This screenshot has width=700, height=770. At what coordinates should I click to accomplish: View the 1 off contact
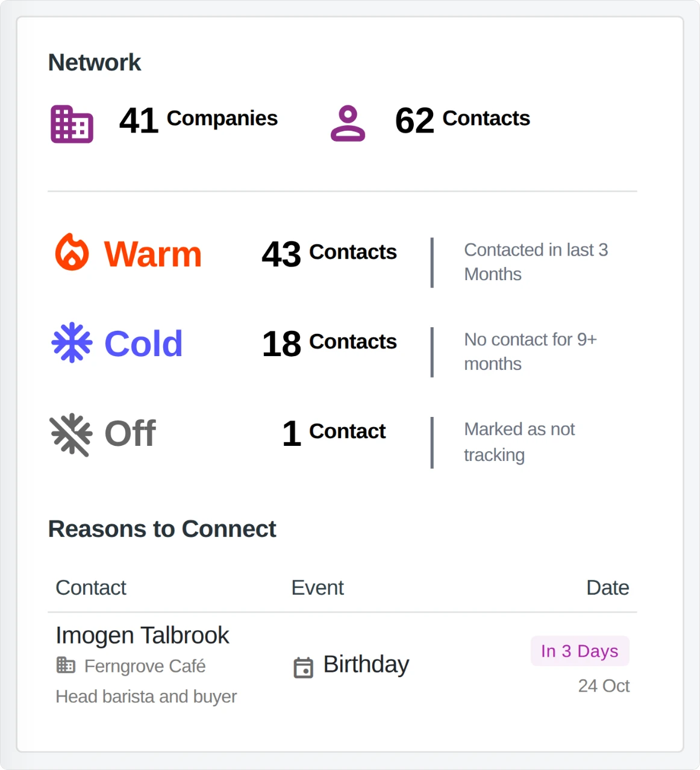point(334,433)
